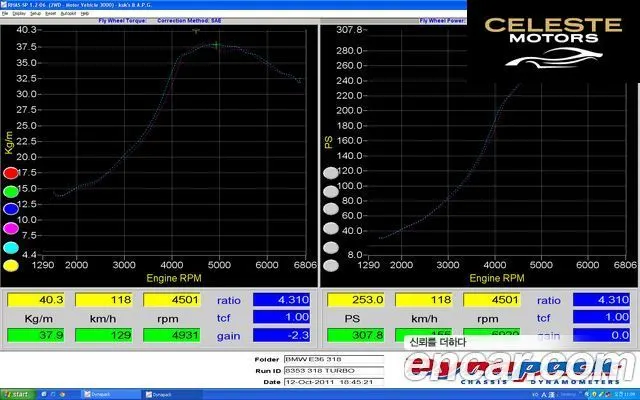
Task: Click the blue ratio 4.310 field in power panel
Action: pos(601,300)
